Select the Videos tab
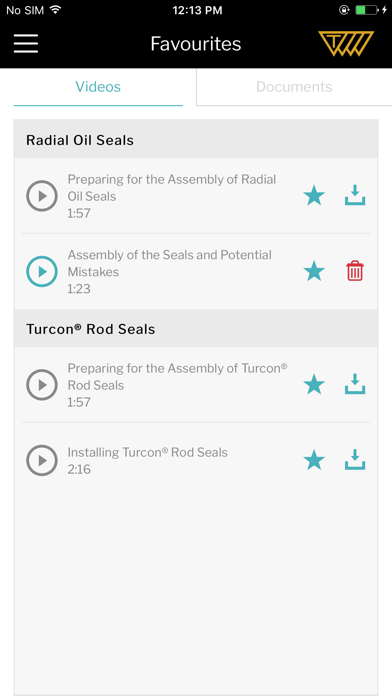 98,87
